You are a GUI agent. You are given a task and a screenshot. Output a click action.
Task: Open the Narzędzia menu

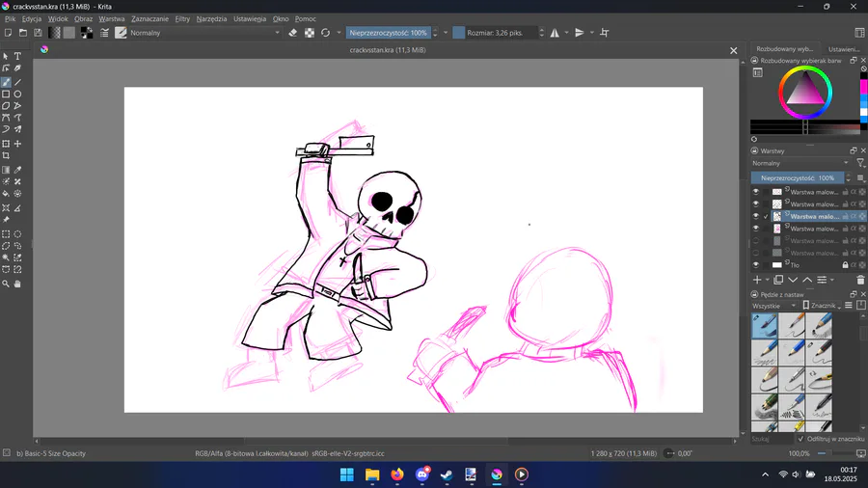tap(211, 19)
